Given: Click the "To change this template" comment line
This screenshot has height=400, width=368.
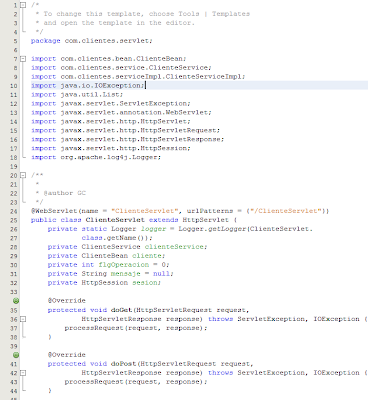Looking at the screenshot, I should pyautogui.click(x=143, y=14).
